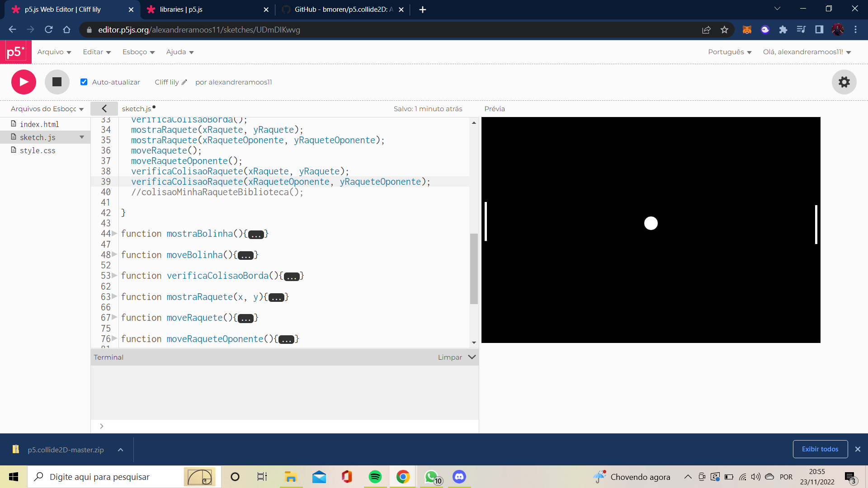This screenshot has width=868, height=488.
Task: Open the Chrome three-dot menu
Action: [855, 30]
